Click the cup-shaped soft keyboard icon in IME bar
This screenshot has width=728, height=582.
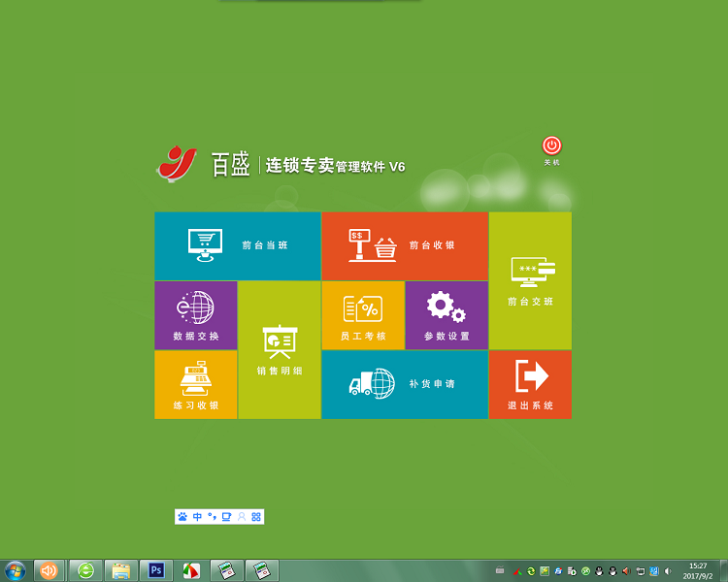click(226, 517)
